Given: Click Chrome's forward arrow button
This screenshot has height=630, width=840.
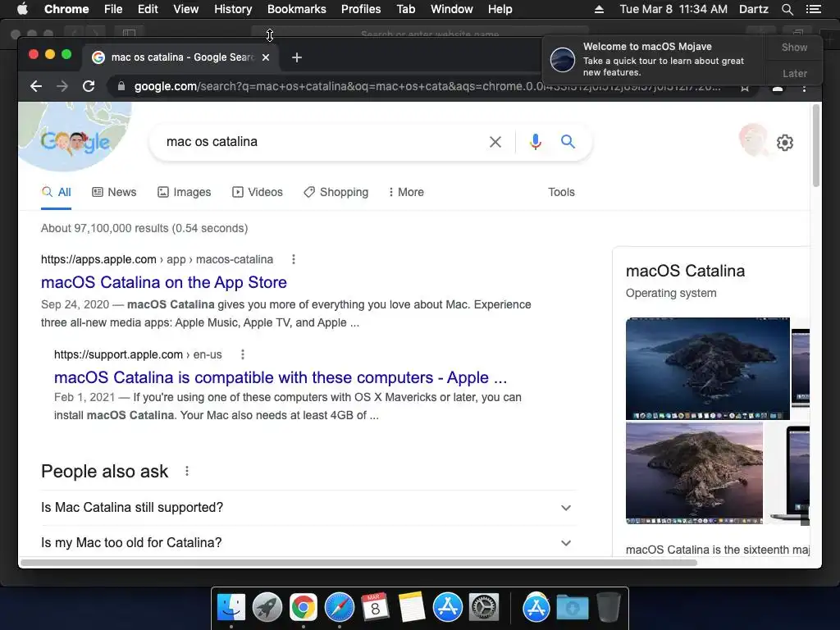Looking at the screenshot, I should coord(62,86).
